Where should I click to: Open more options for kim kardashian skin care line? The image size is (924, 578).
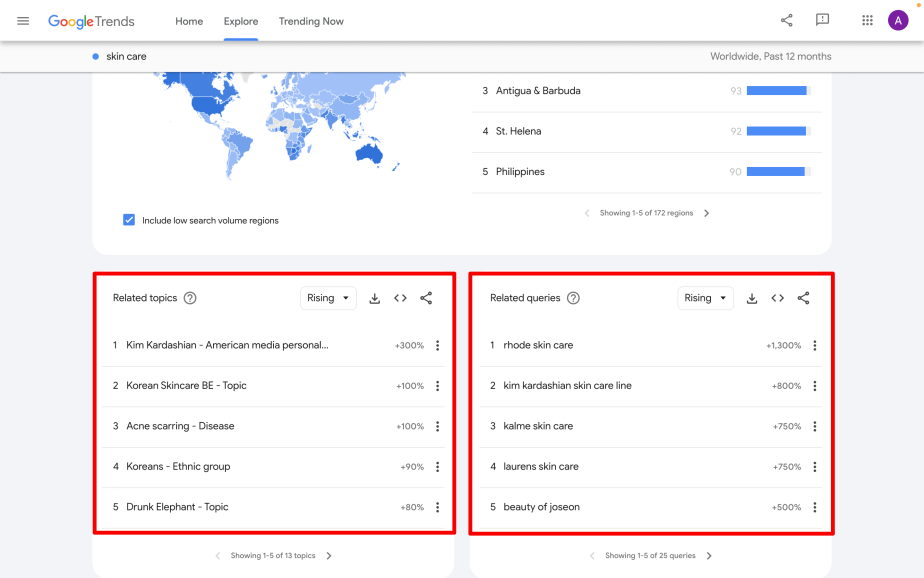click(x=814, y=386)
